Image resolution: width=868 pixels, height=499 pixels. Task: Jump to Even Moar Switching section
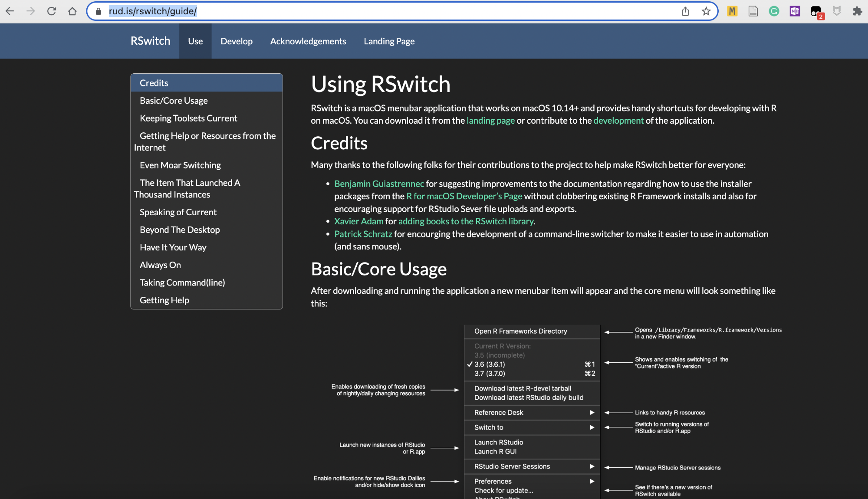pyautogui.click(x=207, y=165)
